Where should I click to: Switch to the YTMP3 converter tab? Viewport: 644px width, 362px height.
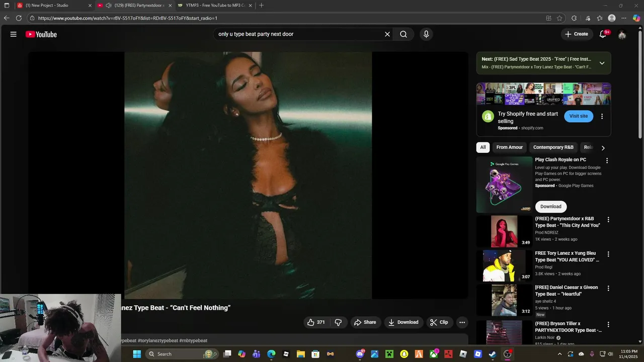click(215, 6)
